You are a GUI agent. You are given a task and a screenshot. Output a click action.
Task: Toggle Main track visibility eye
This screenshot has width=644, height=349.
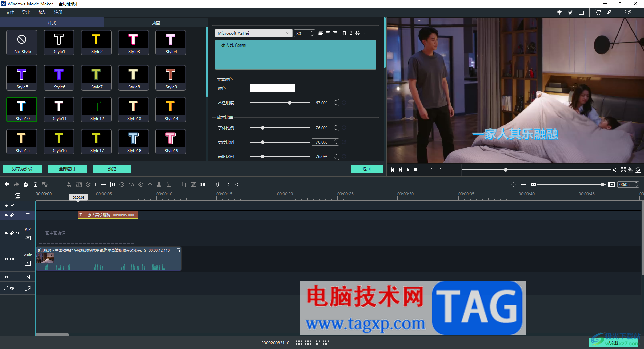[x=6, y=259]
